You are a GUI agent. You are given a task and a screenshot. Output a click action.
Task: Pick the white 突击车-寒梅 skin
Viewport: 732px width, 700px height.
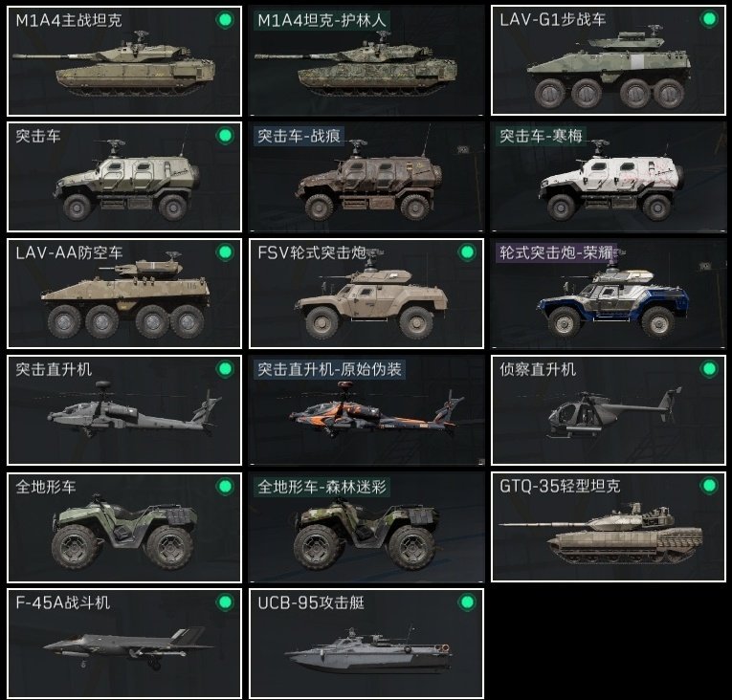pyautogui.click(x=609, y=177)
